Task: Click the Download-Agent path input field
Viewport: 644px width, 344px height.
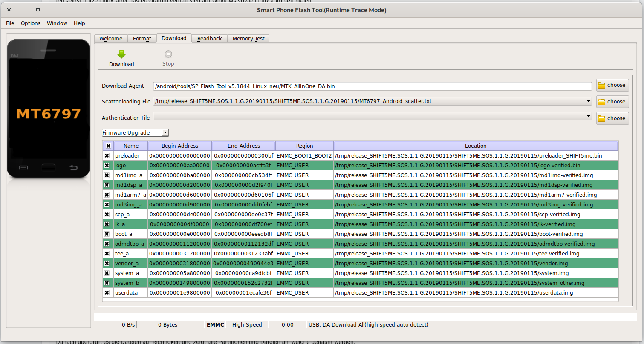Action: [372, 86]
